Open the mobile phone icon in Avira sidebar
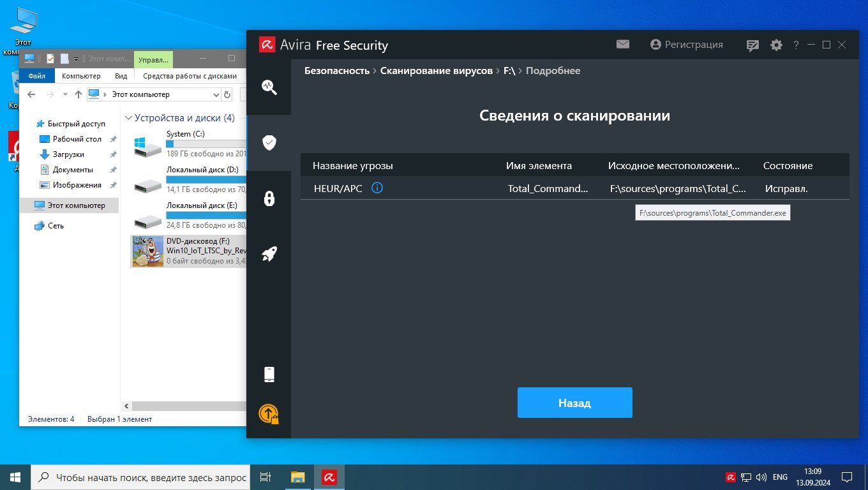The image size is (868, 490). tap(269, 375)
